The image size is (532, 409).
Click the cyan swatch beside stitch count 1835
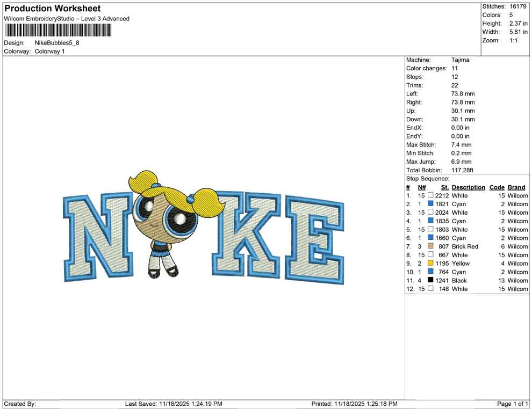click(x=430, y=221)
